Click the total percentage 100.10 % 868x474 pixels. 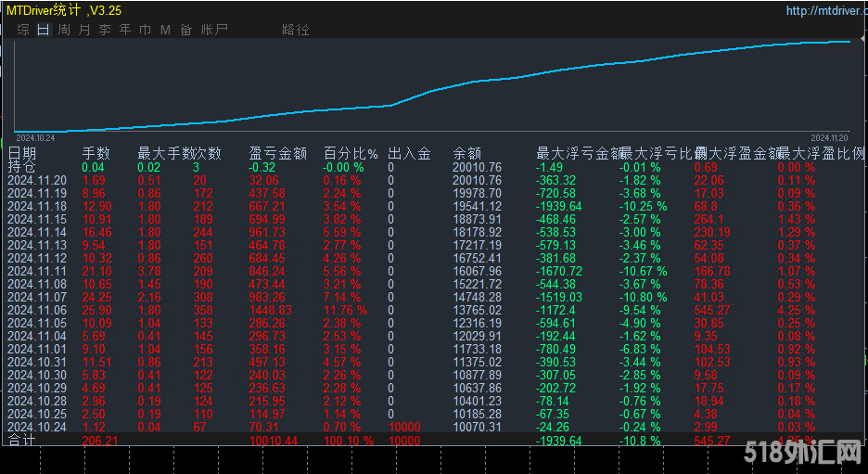tap(349, 441)
